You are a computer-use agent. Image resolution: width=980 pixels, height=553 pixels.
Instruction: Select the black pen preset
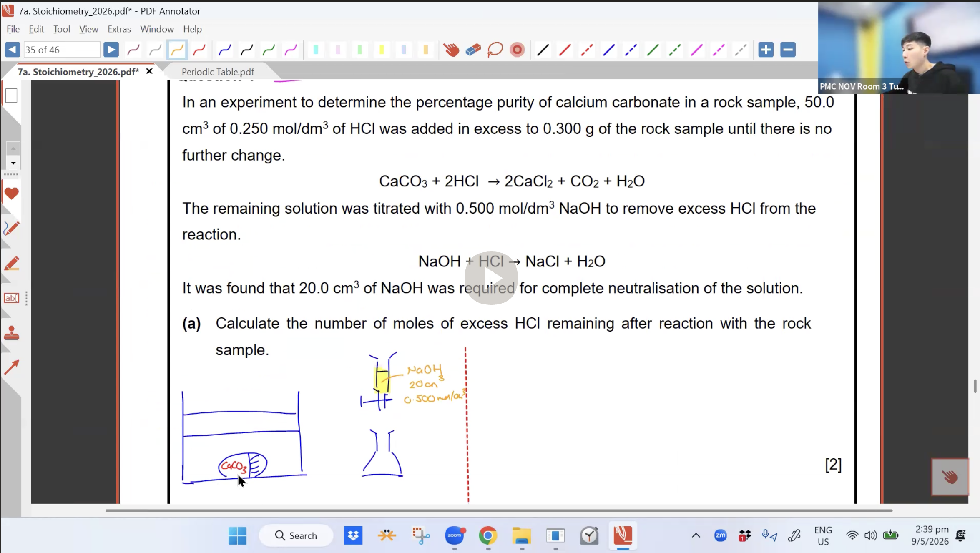247,50
